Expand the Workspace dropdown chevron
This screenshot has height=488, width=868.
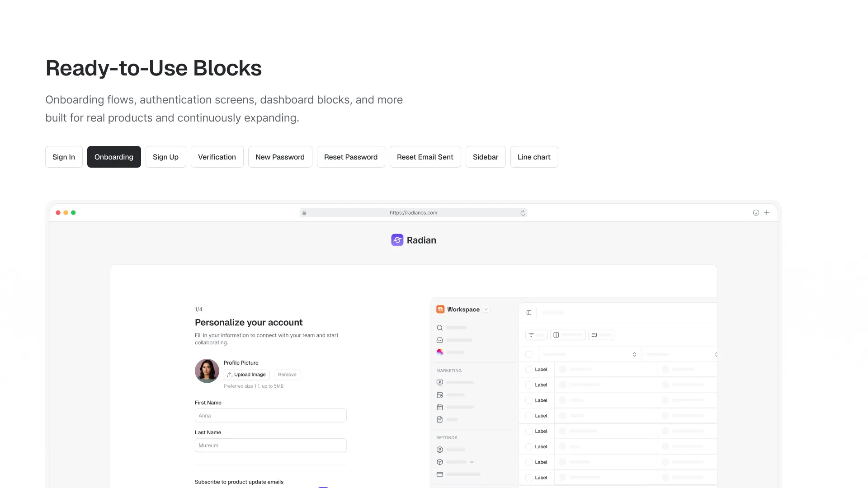coord(486,310)
